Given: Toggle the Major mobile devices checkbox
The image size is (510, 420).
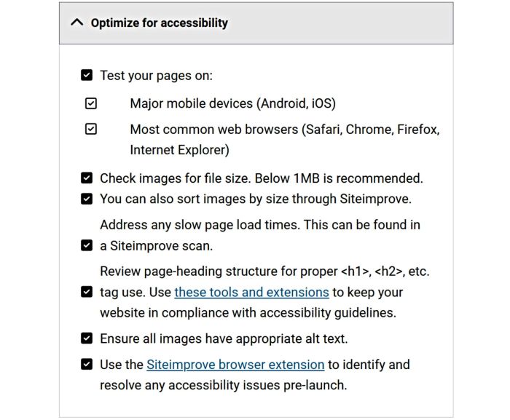Looking at the screenshot, I should click(x=91, y=103).
